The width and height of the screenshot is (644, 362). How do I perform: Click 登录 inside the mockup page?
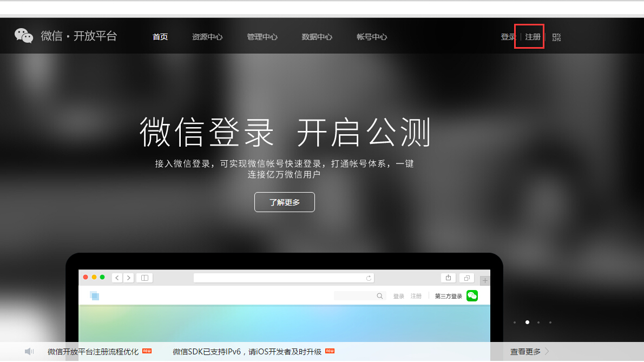point(399,296)
